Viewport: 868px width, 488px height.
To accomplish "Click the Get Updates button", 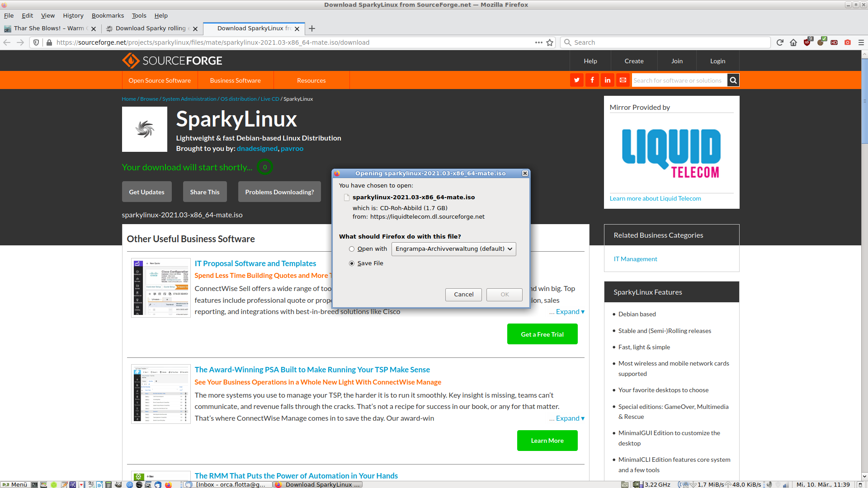I will pyautogui.click(x=146, y=192).
